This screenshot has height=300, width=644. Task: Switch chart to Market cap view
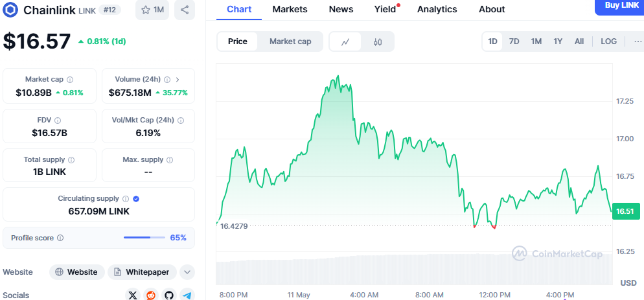(x=290, y=41)
